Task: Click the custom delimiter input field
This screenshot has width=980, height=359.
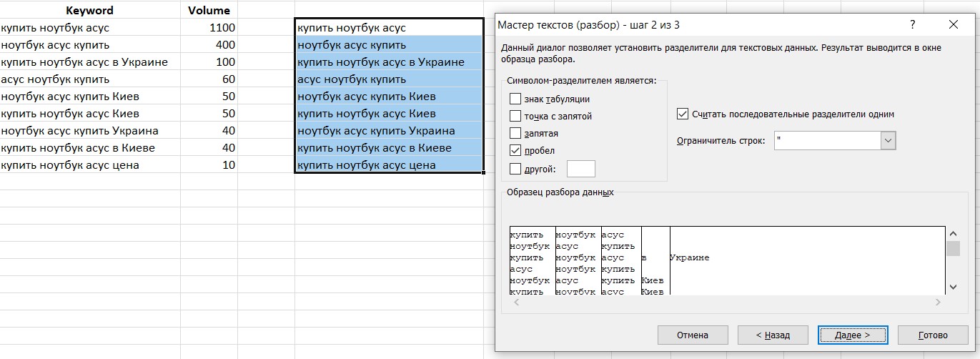Action: tap(580, 169)
